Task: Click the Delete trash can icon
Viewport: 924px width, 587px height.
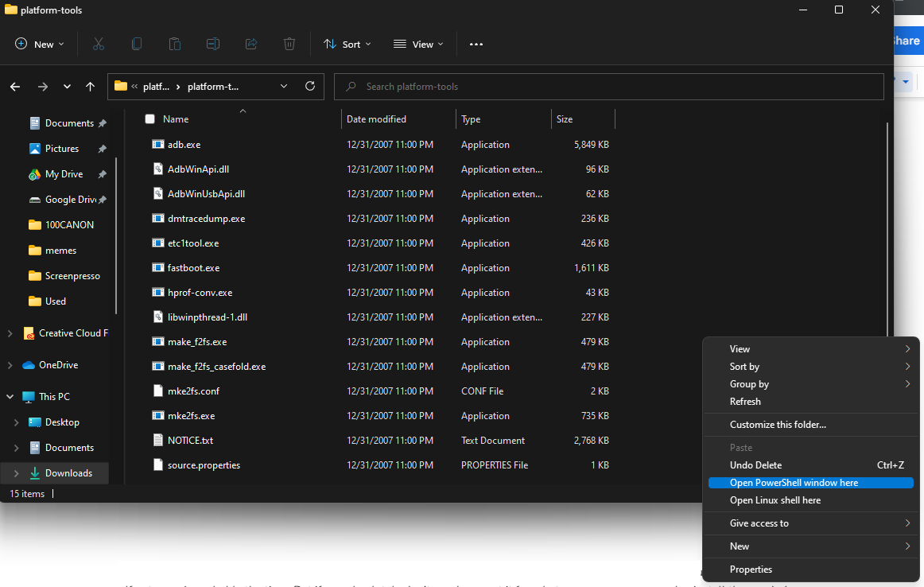Action: coord(289,45)
